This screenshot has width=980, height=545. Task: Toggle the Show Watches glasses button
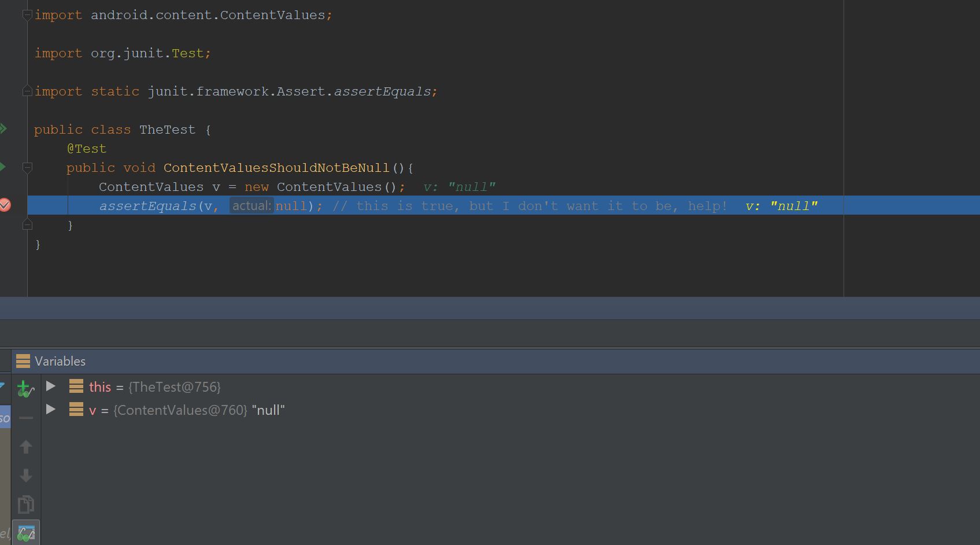tap(26, 533)
